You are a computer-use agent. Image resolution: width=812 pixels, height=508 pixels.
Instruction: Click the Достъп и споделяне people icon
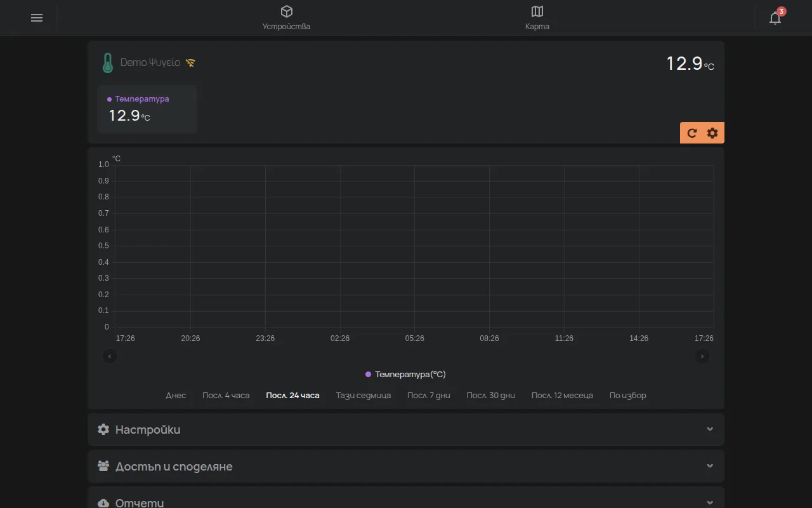103,466
